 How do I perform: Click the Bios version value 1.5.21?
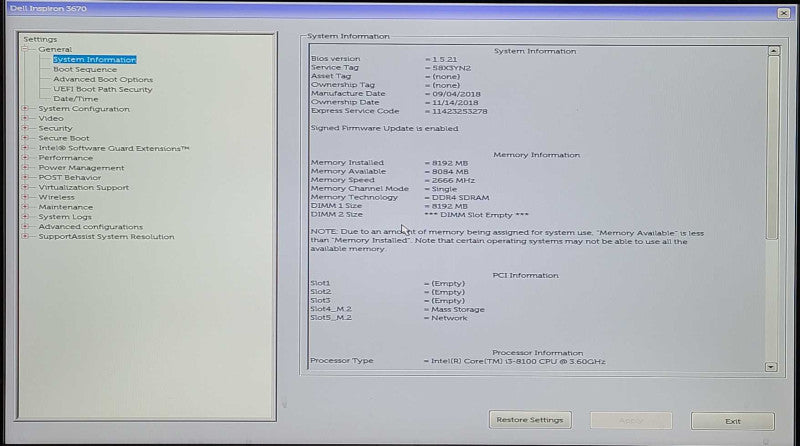444,59
